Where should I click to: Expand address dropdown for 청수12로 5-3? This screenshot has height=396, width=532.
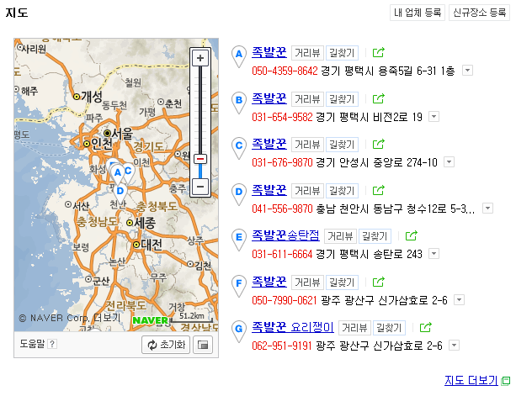(x=488, y=208)
